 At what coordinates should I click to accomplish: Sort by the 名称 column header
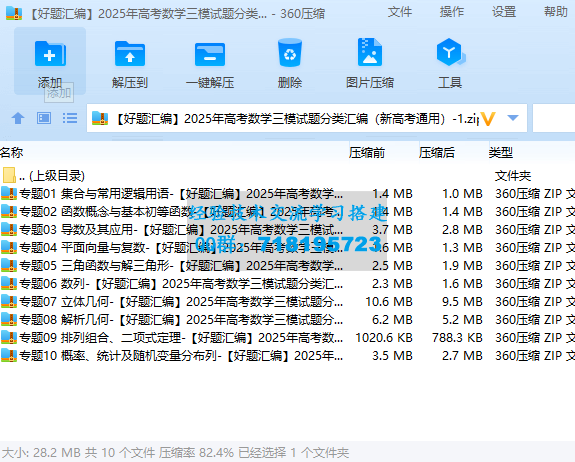click(x=12, y=152)
